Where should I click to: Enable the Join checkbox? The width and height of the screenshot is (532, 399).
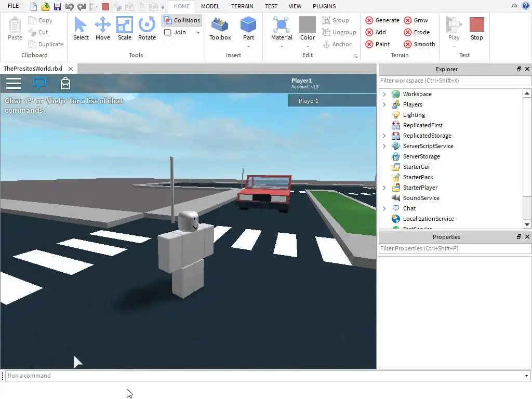[168, 32]
